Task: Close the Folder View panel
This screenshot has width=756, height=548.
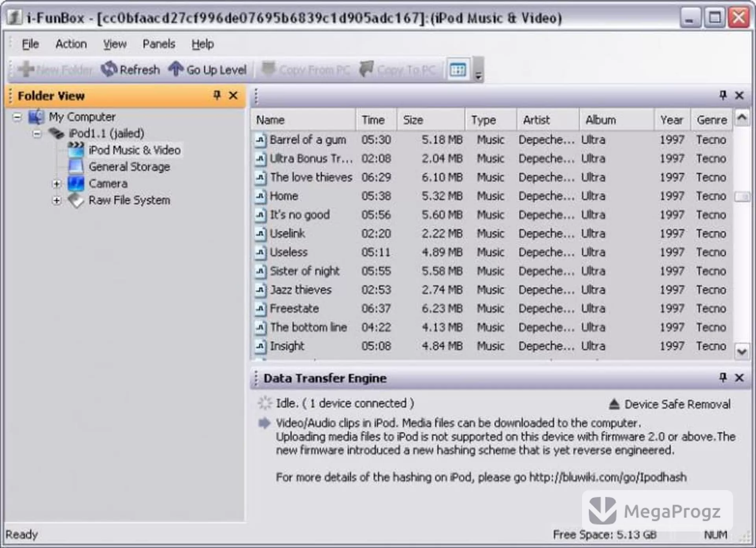Action: (x=233, y=95)
